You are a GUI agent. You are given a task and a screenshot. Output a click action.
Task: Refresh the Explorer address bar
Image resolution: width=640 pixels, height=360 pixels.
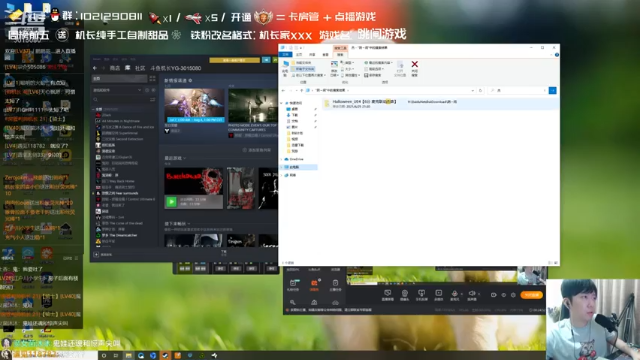(480, 91)
